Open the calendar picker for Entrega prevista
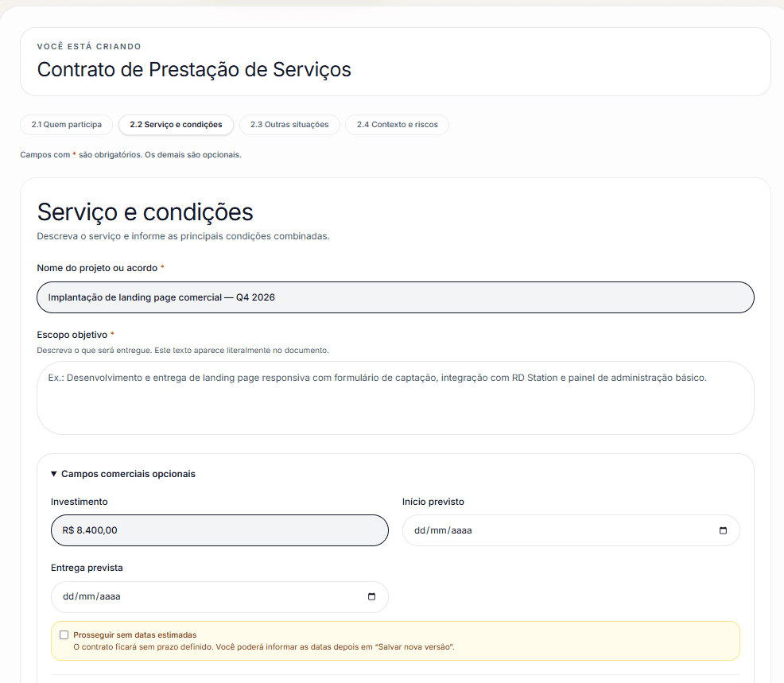 tap(371, 596)
